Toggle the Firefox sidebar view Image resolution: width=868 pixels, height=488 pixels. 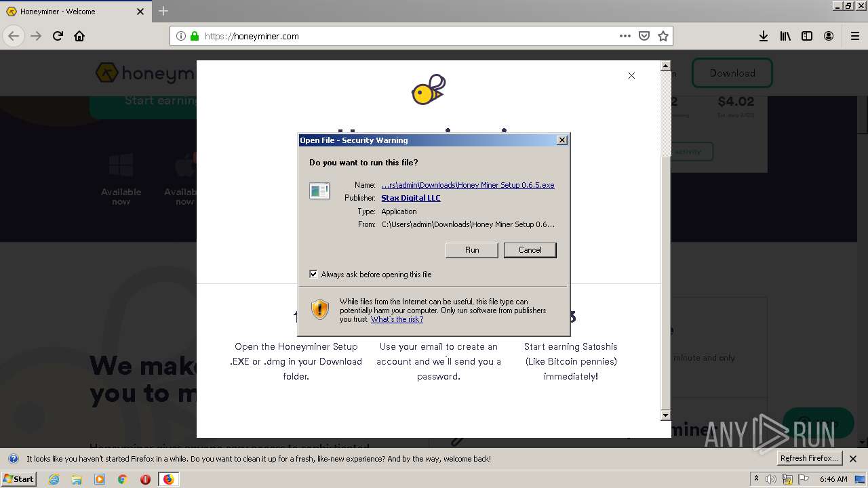(807, 36)
